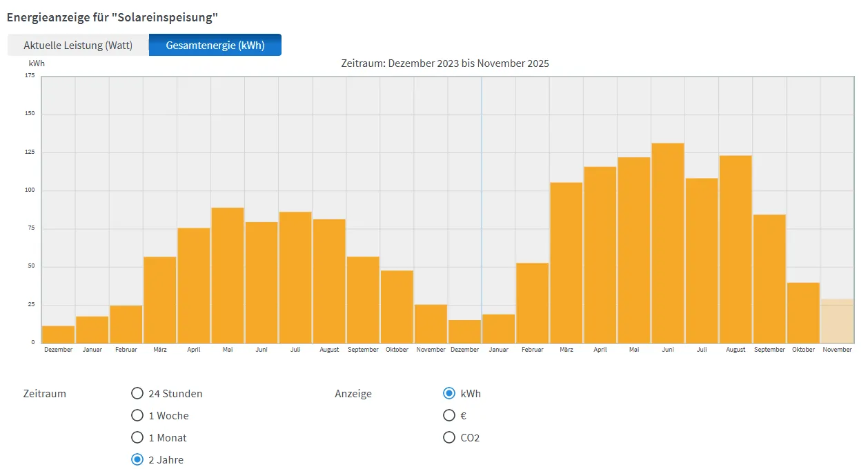Select the 24 Stunden time range
The image size is (868, 469).
[x=137, y=394]
